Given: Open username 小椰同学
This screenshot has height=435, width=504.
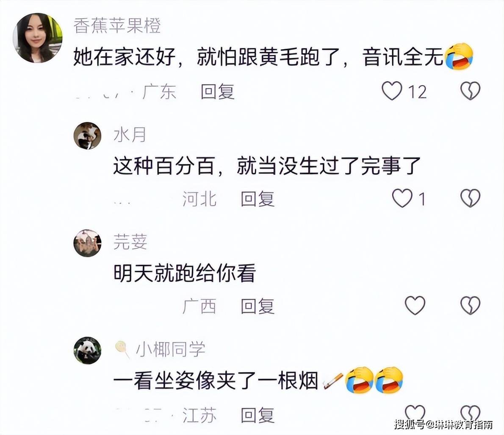Looking at the screenshot, I should (x=171, y=349).
